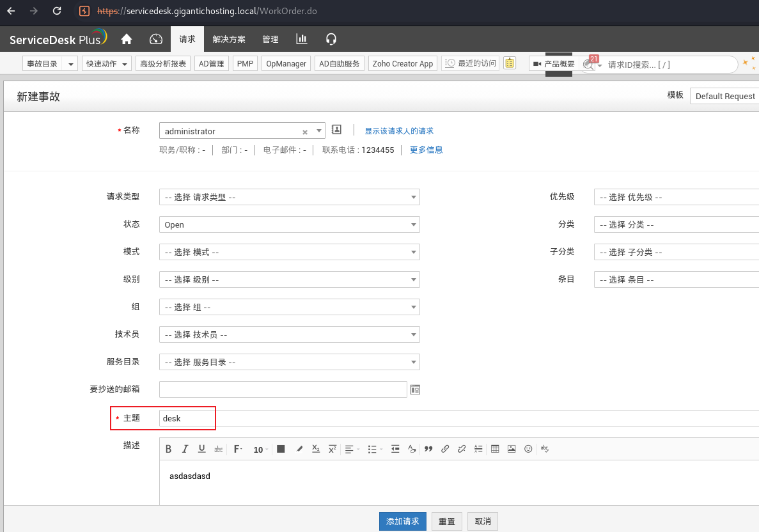The width and height of the screenshot is (759, 532).
Task: Click the 主题 subject input field
Action: (448, 418)
